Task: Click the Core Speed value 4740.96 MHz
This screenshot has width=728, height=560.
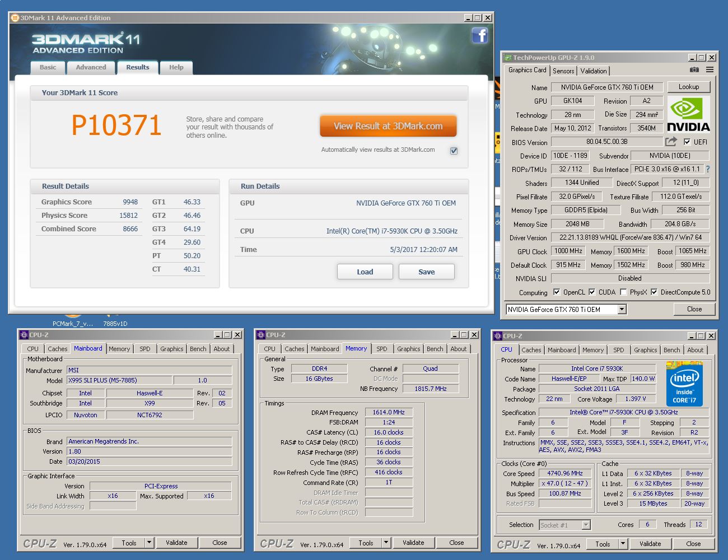Action: 565,473
